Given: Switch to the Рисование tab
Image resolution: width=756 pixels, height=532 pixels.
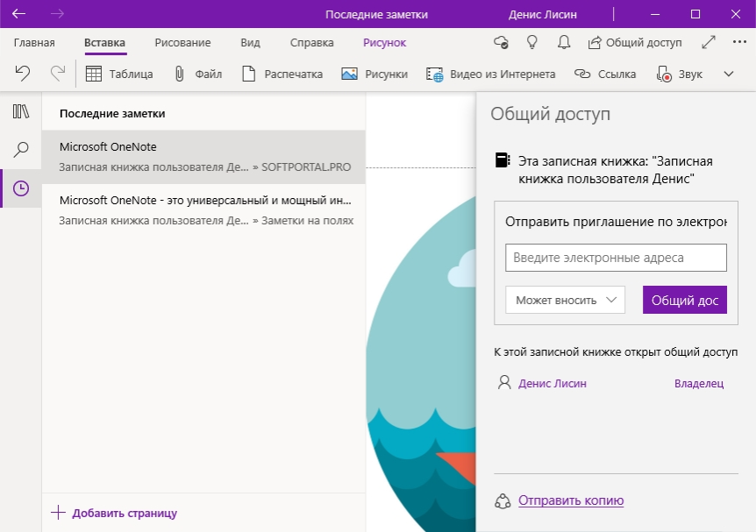Looking at the screenshot, I should click(x=182, y=43).
